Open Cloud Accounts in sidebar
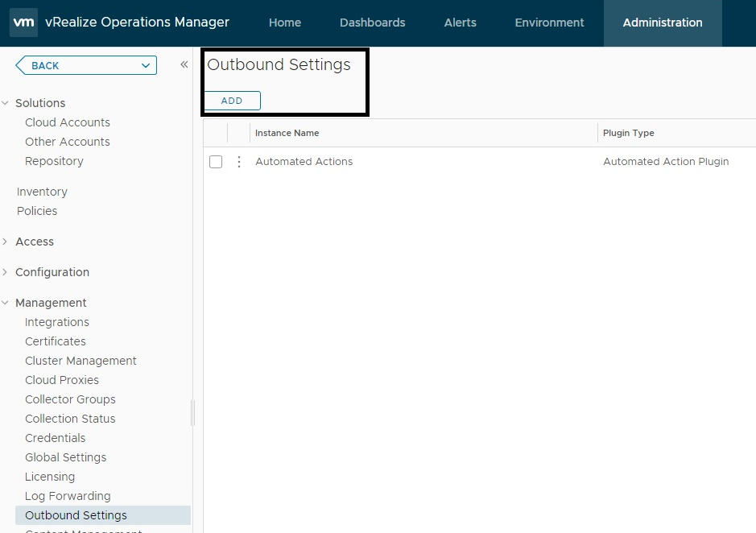Viewport: 756px width, 533px height. pos(68,122)
